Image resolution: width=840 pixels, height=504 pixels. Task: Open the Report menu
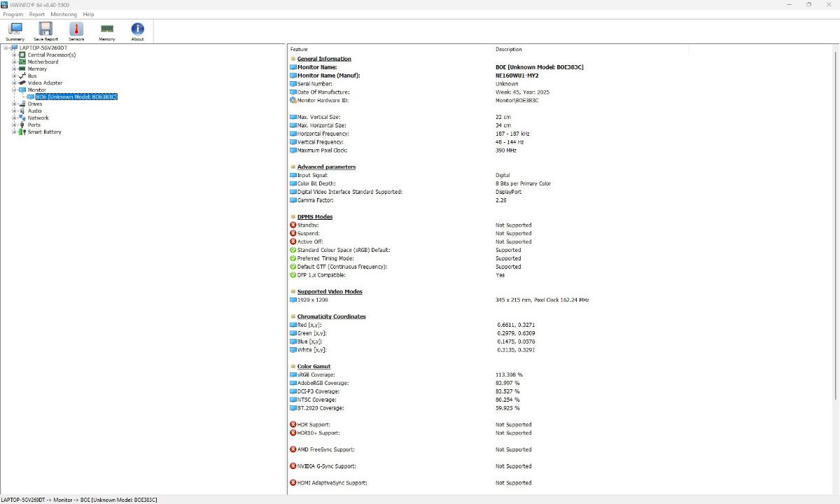37,14
